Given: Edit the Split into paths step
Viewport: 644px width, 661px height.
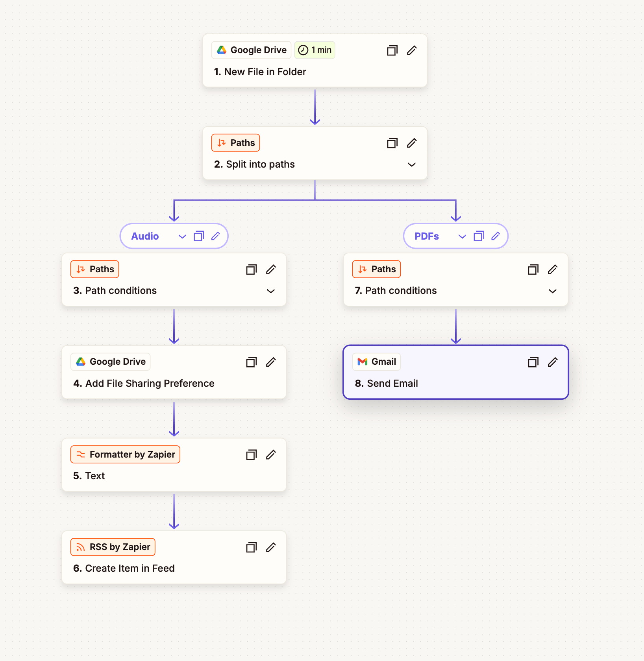Looking at the screenshot, I should pyautogui.click(x=412, y=143).
